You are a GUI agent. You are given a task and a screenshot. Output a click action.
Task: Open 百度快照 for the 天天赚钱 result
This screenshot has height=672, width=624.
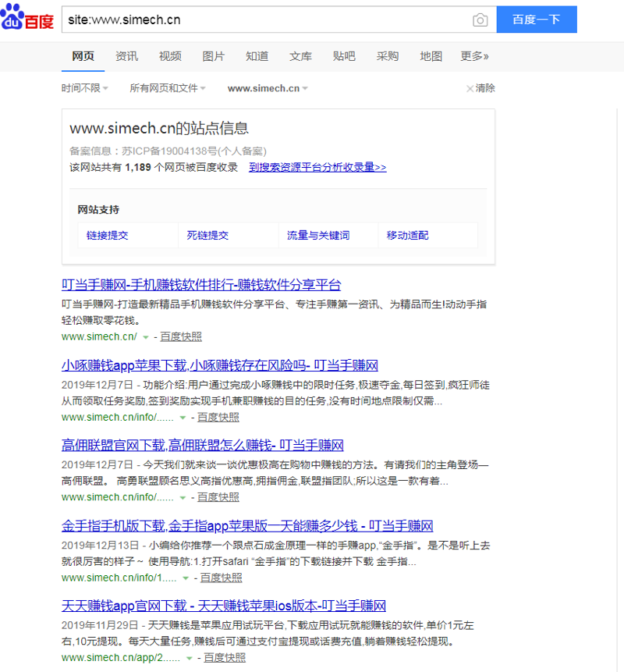pos(225,658)
